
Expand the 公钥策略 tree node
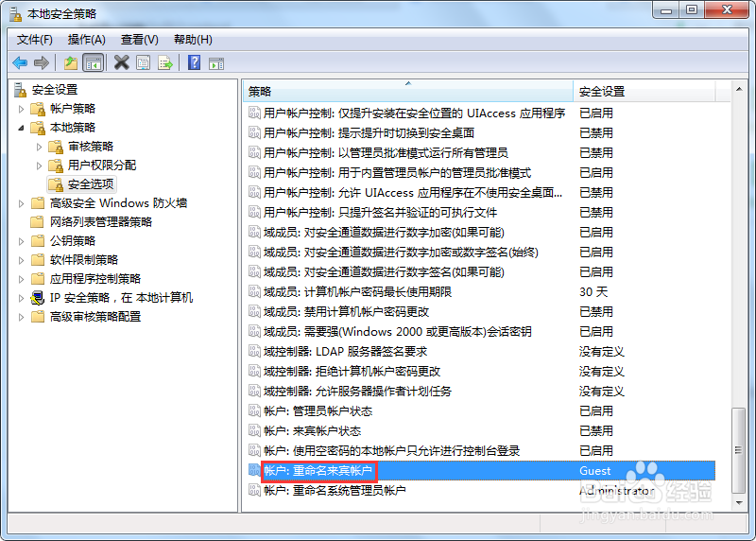tap(21, 241)
